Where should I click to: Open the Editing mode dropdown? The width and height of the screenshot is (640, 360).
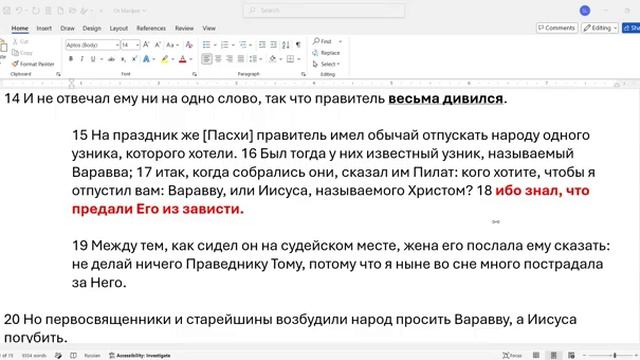coord(600,28)
